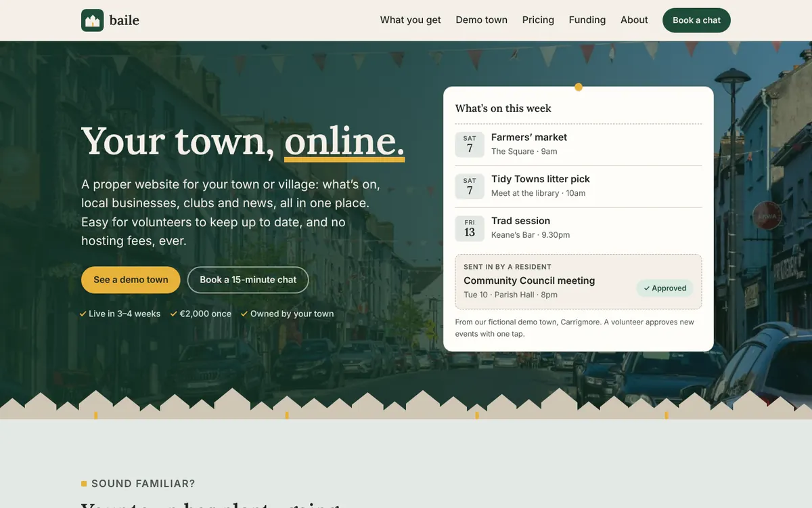The width and height of the screenshot is (812, 508).
Task: Click the Book a chat button
Action: coord(696,20)
